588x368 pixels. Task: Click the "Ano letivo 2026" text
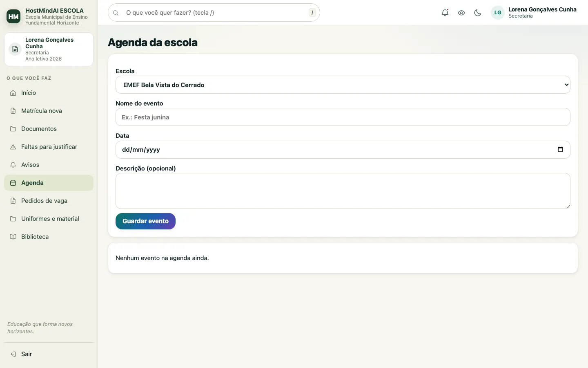coord(43,59)
